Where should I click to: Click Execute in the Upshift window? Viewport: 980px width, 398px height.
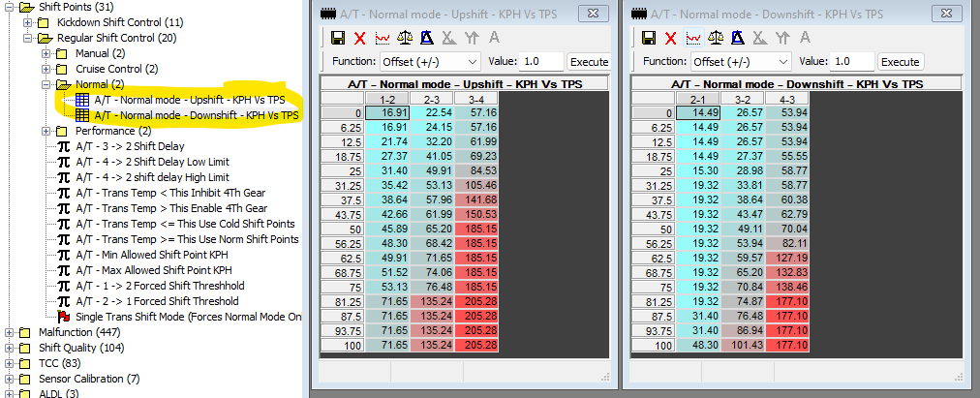coord(588,62)
